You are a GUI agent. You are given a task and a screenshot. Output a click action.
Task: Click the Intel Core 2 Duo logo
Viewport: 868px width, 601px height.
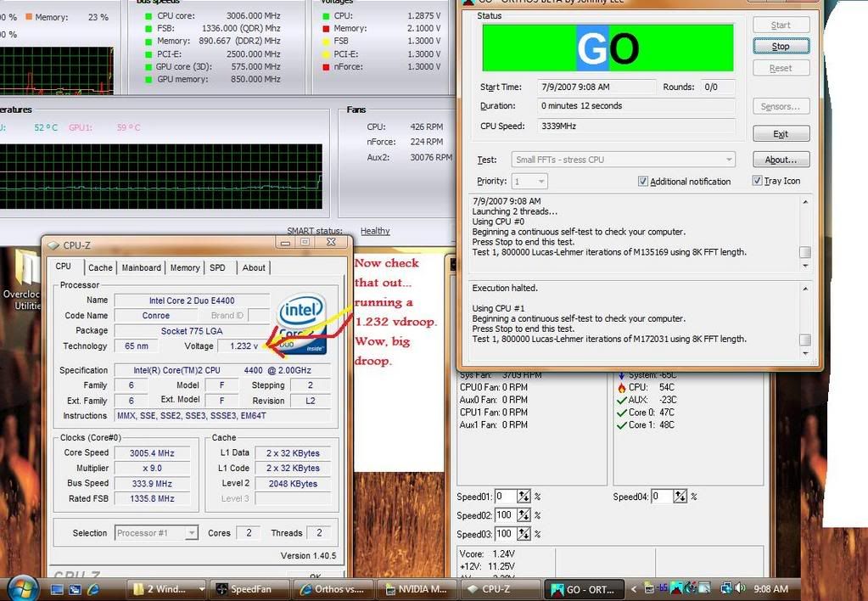point(302,324)
